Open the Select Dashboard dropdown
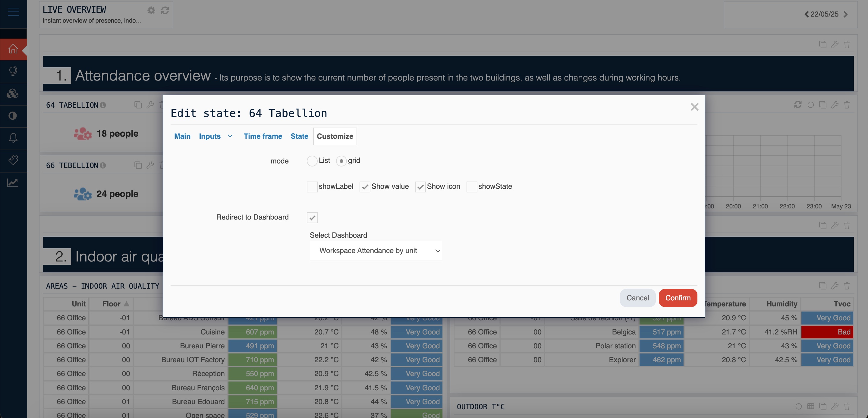The width and height of the screenshot is (868, 418). 376,250
